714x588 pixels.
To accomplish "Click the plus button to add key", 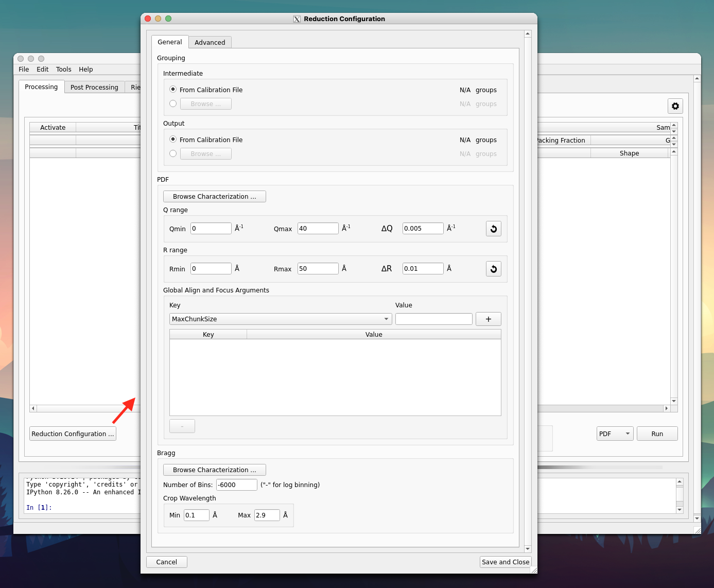I will pyautogui.click(x=488, y=319).
